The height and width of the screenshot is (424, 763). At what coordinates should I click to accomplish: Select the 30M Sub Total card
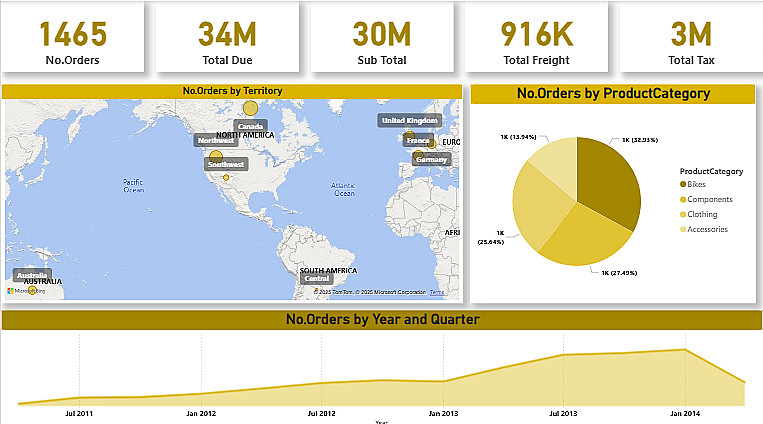pos(382,37)
